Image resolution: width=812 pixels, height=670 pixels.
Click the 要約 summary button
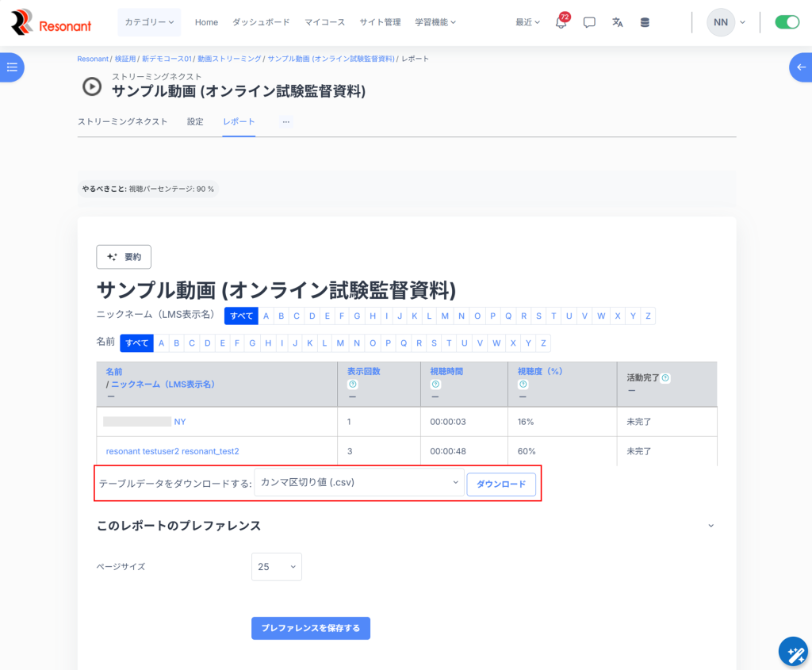point(124,257)
